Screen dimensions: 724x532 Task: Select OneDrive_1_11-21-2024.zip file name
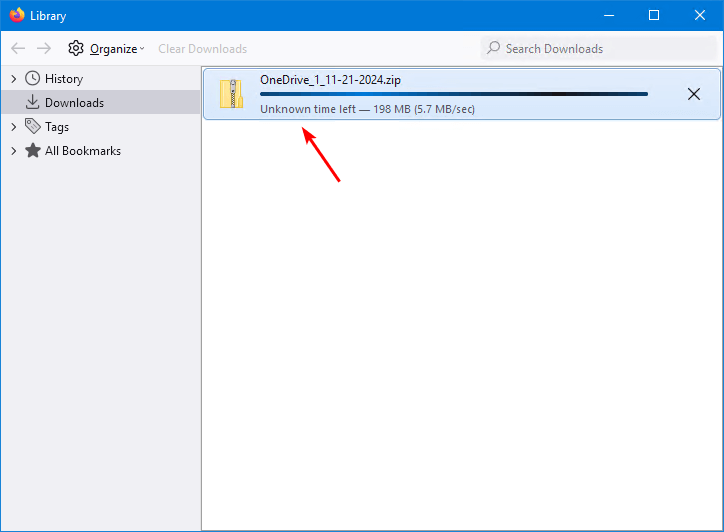click(330, 80)
